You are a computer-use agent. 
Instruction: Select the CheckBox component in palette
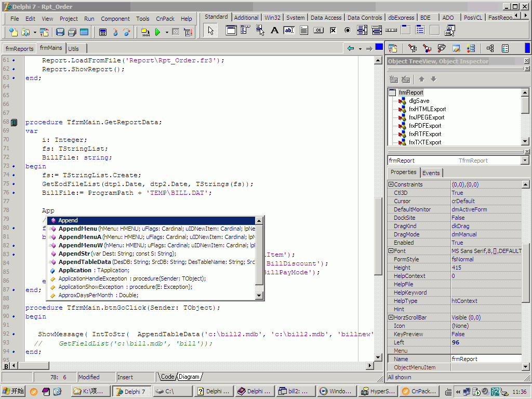coord(333,30)
